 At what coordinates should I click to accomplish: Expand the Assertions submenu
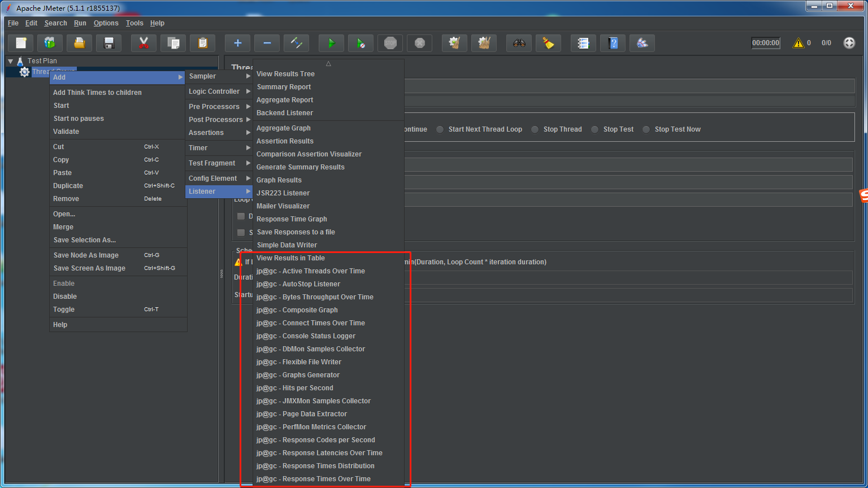219,133
